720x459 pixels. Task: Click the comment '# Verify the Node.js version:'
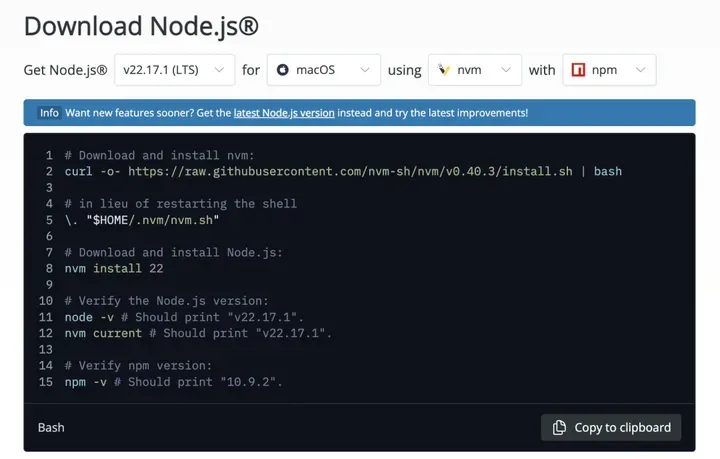166,301
